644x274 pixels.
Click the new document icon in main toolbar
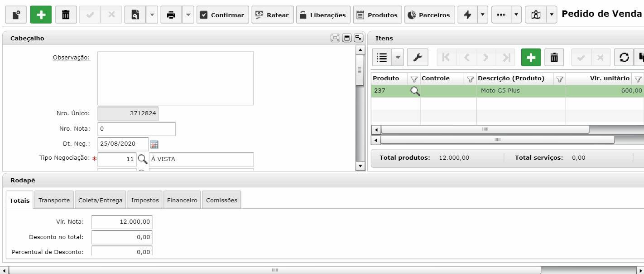(16, 15)
